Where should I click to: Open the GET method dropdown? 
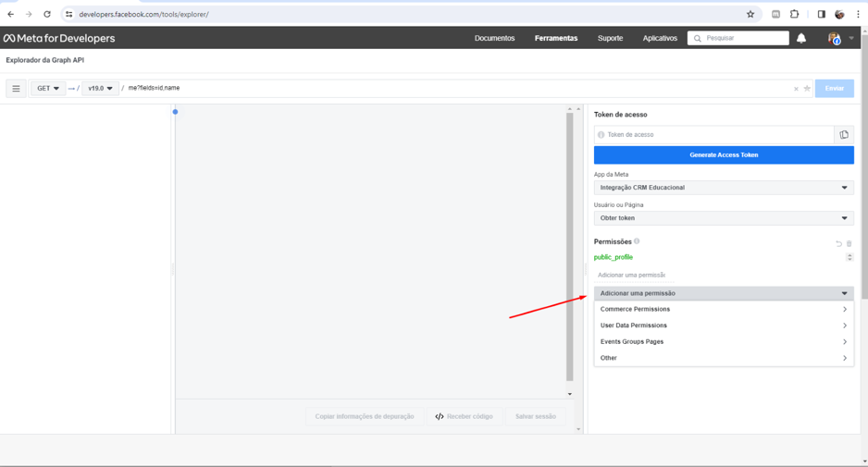pos(47,89)
